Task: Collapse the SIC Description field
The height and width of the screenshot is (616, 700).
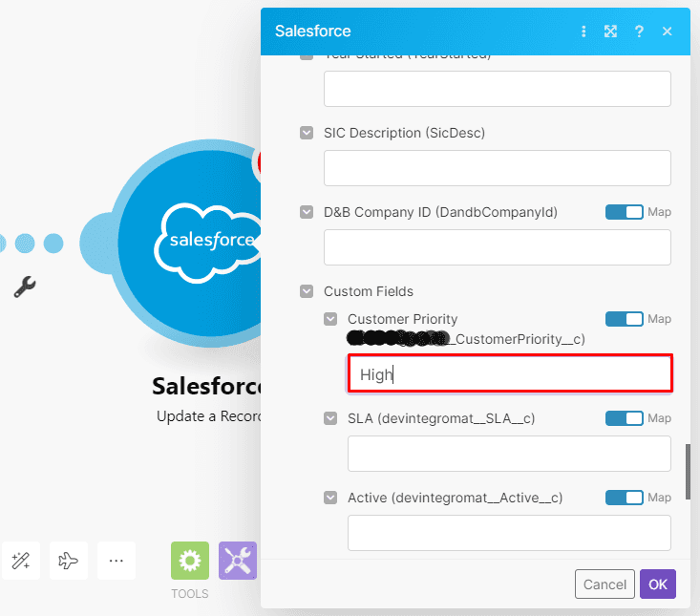Action: point(307,133)
